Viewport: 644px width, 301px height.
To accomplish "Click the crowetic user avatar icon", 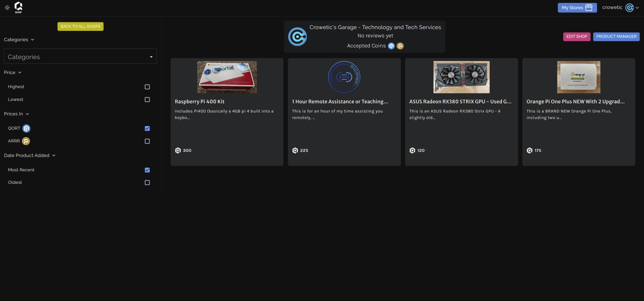I will (629, 8).
